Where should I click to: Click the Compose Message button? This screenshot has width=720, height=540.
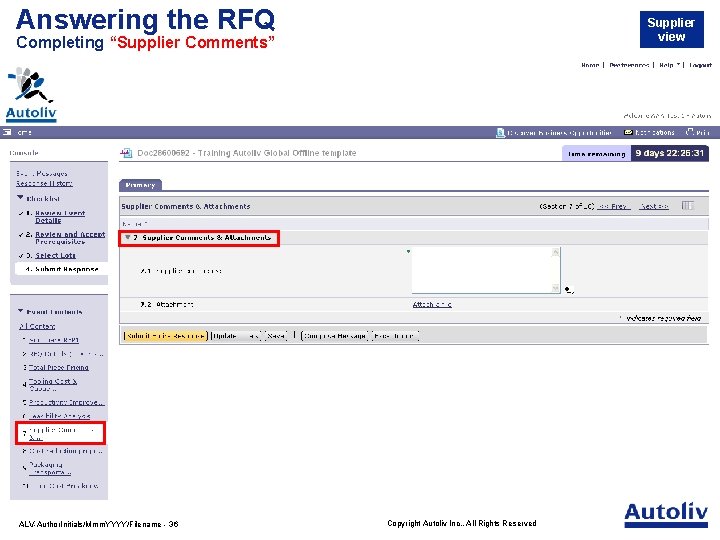[335, 336]
